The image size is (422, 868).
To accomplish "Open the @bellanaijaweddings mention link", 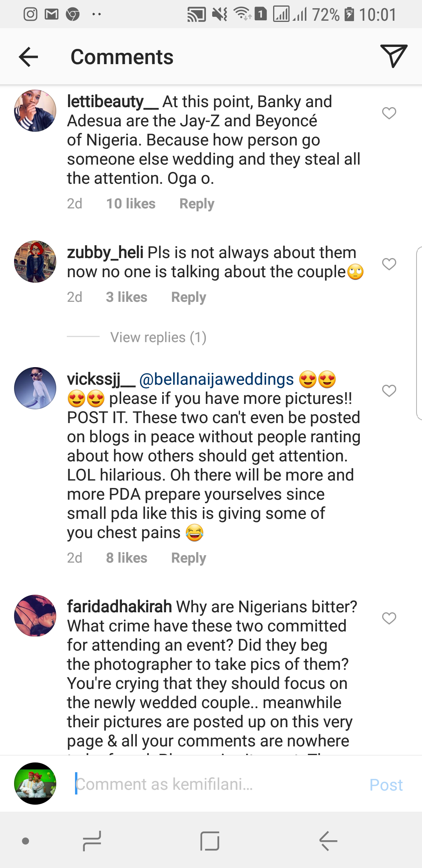I will [216, 379].
